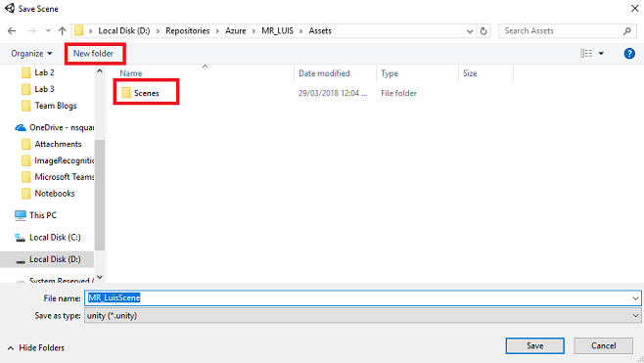This screenshot has height=363, width=644.
Task: Jump to MR_LUIS breadcrumb
Action: tap(277, 30)
